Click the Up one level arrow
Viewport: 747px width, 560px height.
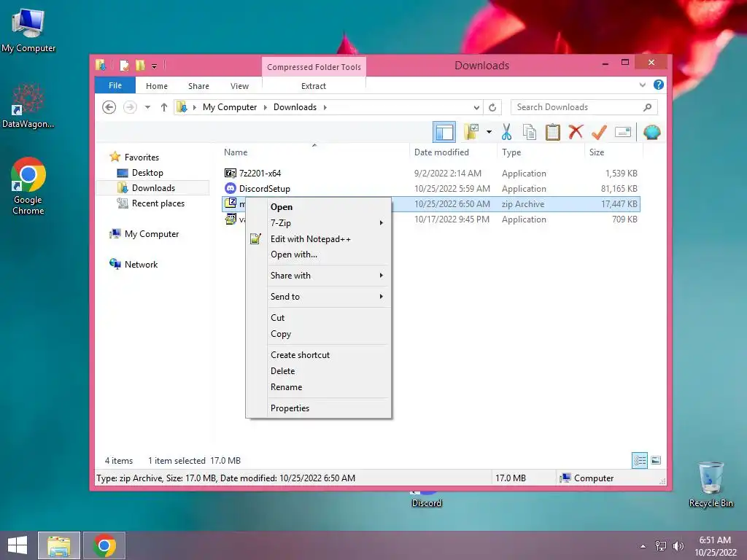point(164,107)
